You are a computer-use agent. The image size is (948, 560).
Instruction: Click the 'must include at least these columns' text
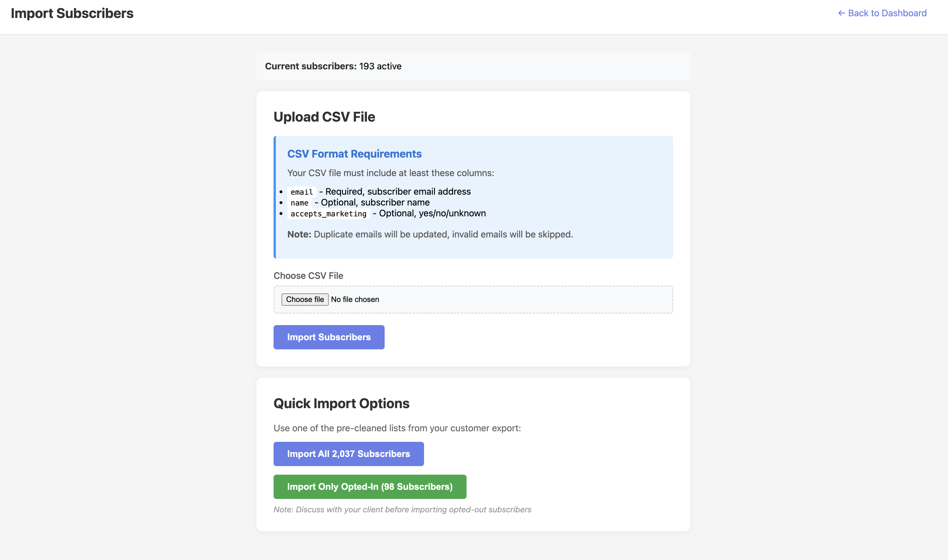pos(390,173)
